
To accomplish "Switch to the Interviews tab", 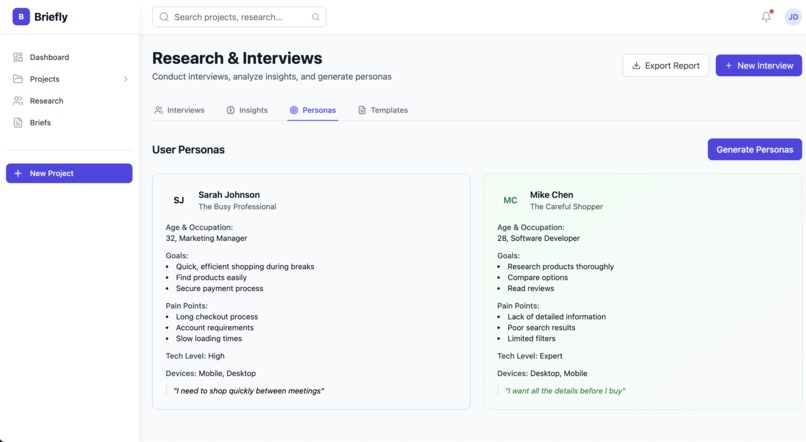I will [x=179, y=110].
